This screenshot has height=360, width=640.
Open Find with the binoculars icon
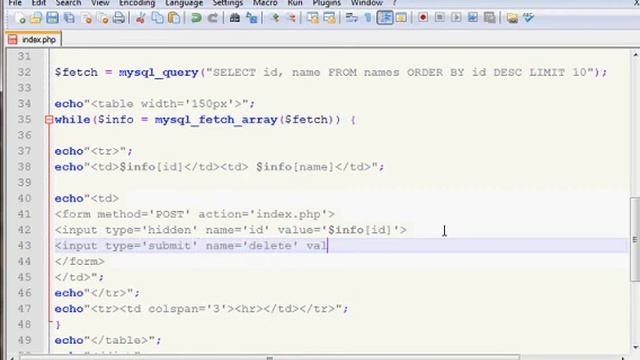pos(235,18)
